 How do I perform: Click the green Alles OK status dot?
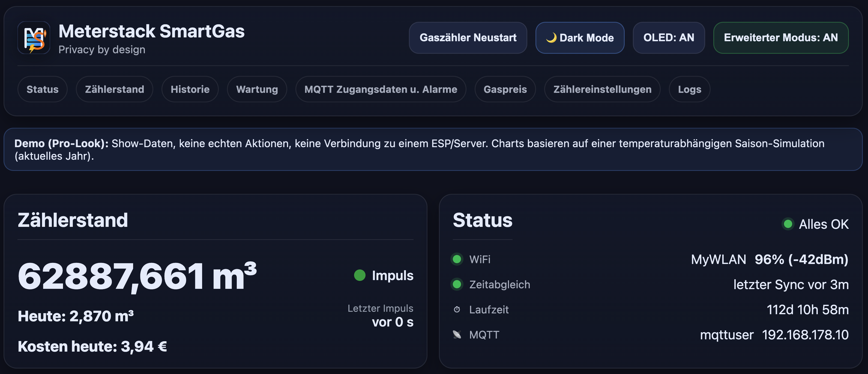click(x=788, y=224)
